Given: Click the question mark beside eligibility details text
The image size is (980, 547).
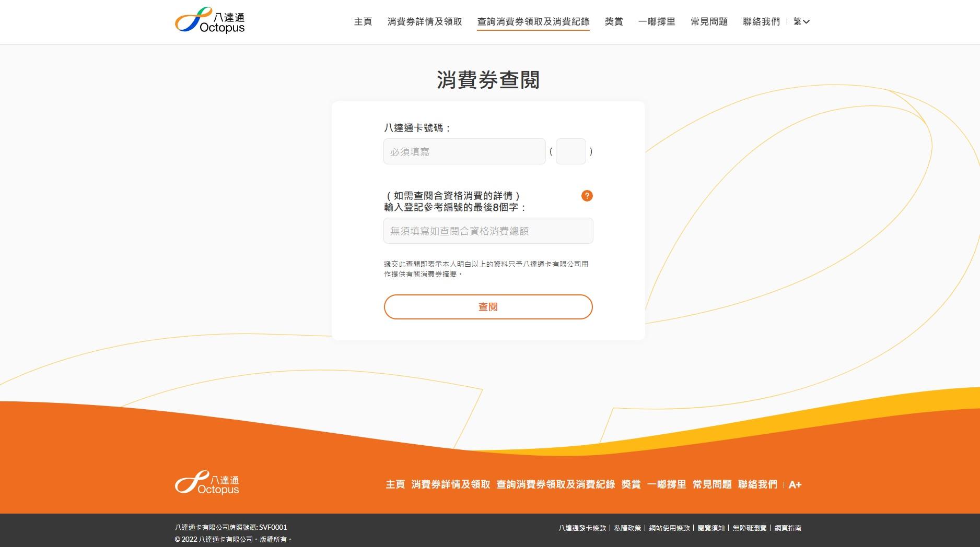Looking at the screenshot, I should pyautogui.click(x=587, y=196).
